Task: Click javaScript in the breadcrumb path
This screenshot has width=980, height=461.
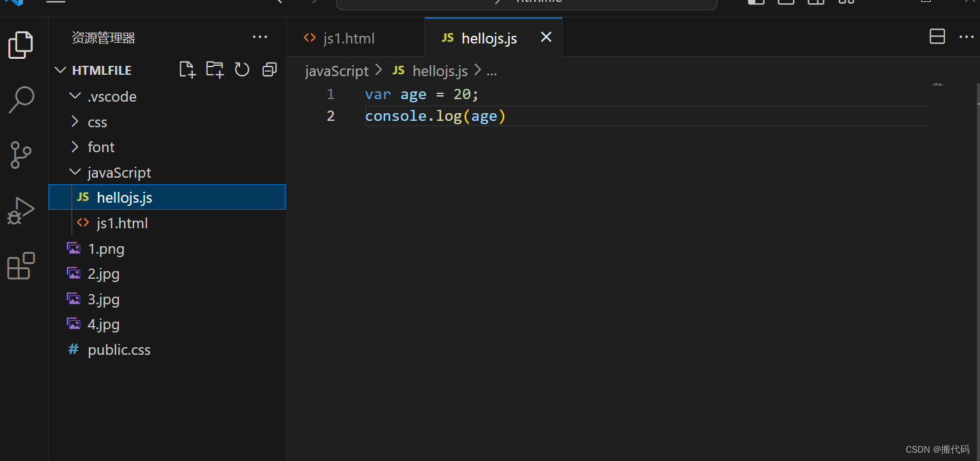Action: tap(337, 71)
